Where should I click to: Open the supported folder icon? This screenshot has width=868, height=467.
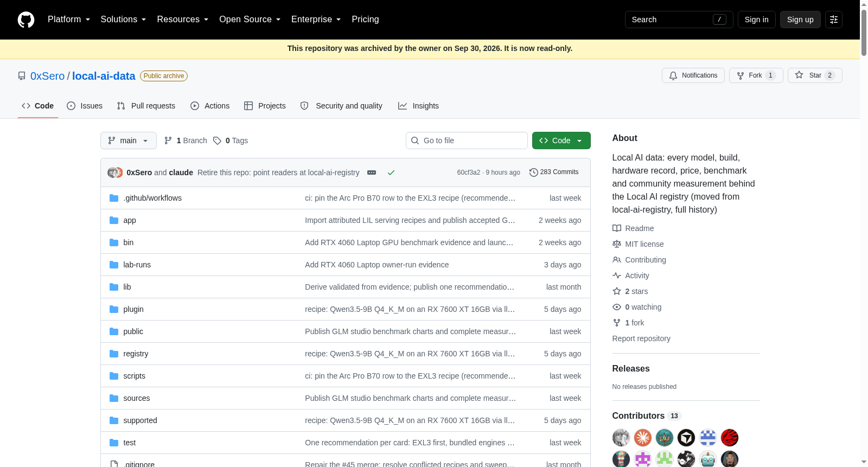coord(114,420)
